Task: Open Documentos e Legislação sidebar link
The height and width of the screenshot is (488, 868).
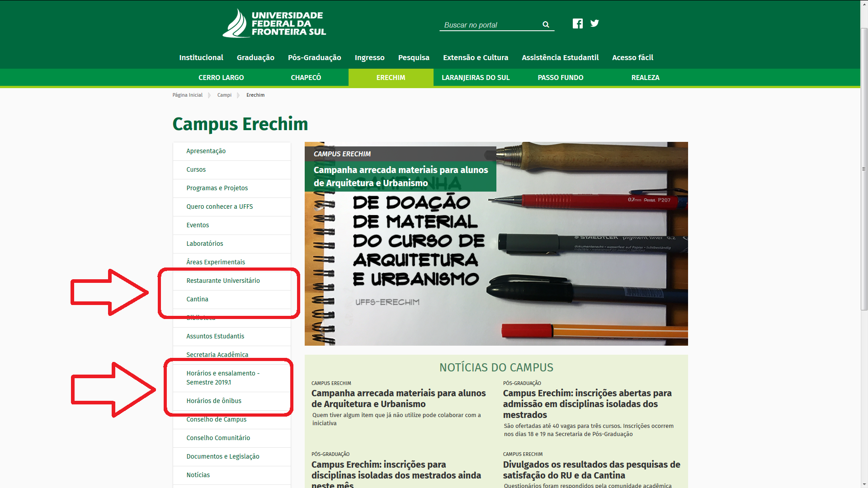Action: 232,456
